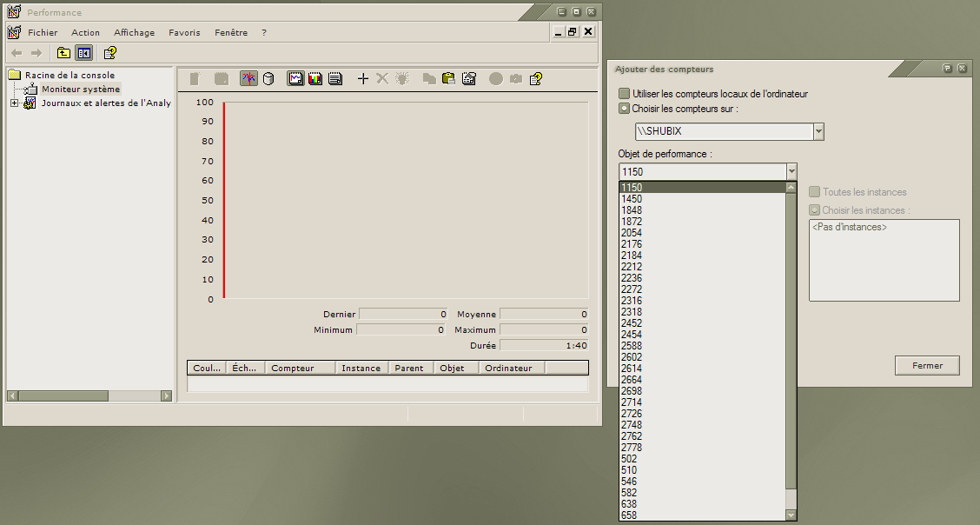Viewport: 980px width, 525px height.
Task: Open the Favoris menu
Action: pos(184,33)
